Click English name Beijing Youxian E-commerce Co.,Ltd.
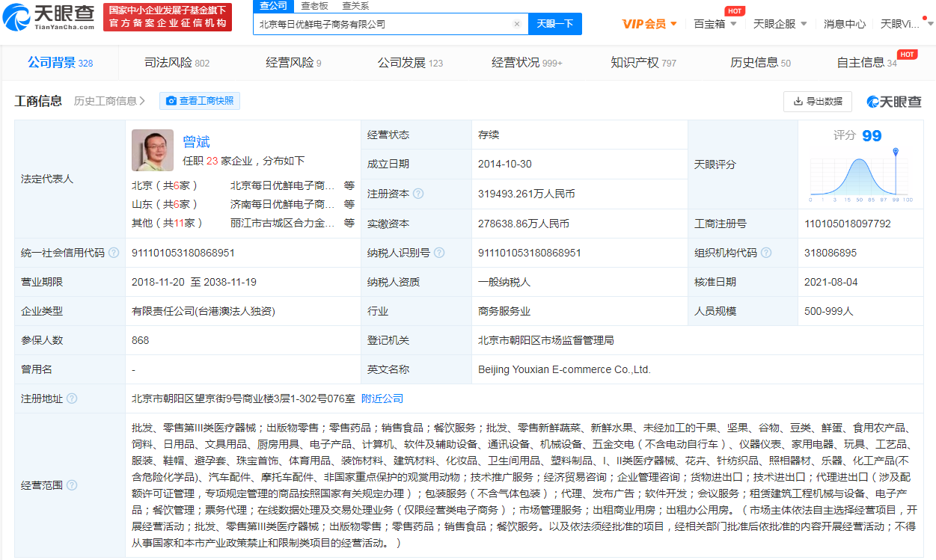 tap(564, 369)
